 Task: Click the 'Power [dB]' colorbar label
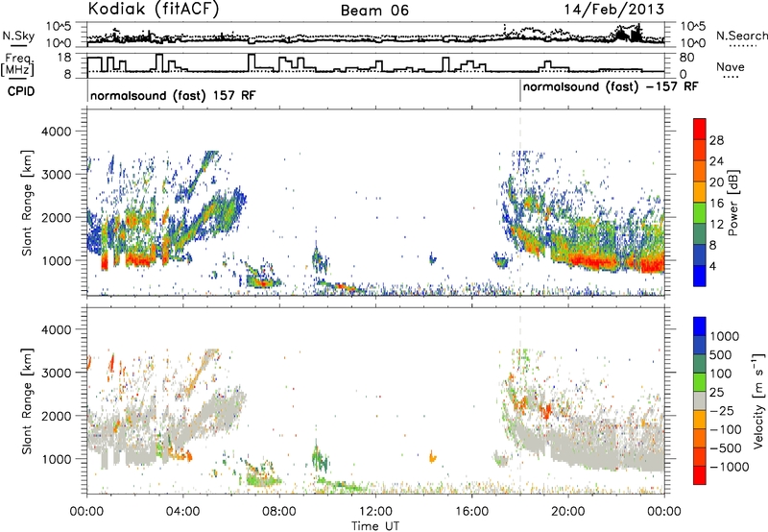(732, 203)
